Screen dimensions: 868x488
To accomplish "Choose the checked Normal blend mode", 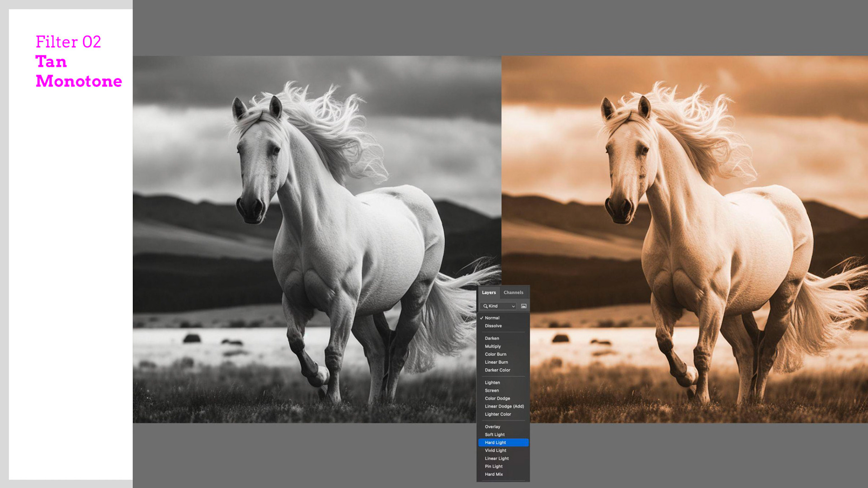I will [492, 318].
